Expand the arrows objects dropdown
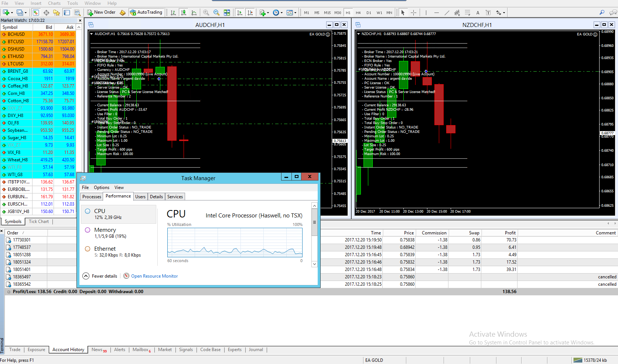 tap(504, 13)
